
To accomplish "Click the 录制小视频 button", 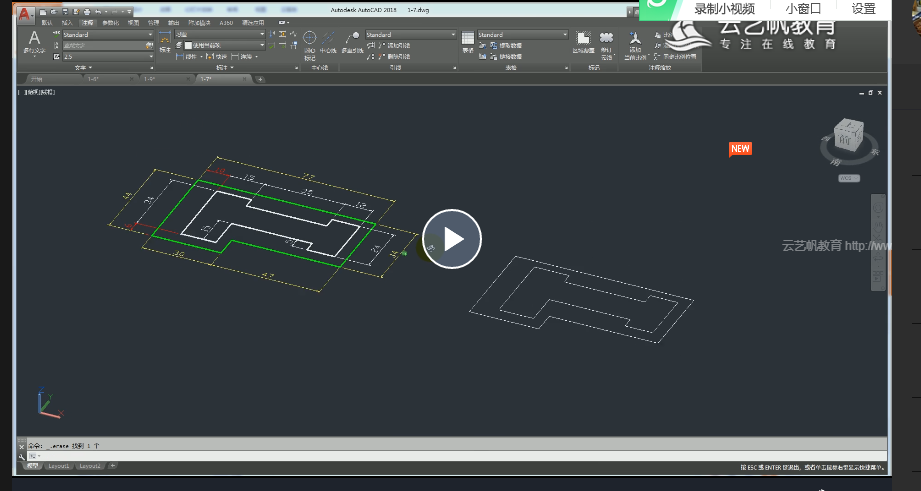I will [724, 9].
